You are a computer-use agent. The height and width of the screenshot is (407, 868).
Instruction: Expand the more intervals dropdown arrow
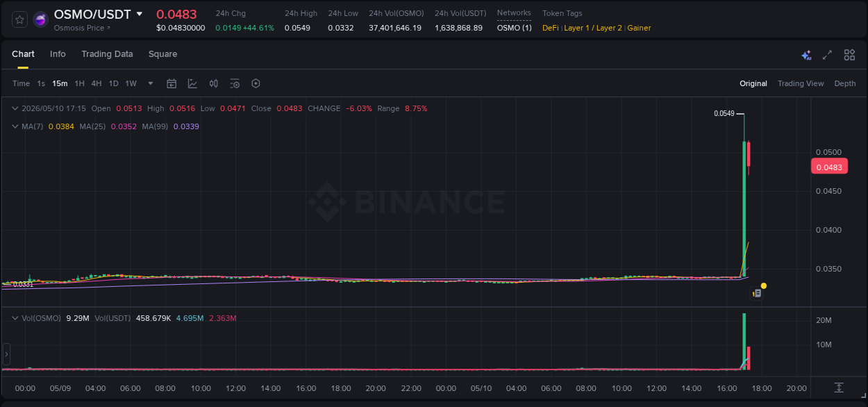click(x=151, y=83)
